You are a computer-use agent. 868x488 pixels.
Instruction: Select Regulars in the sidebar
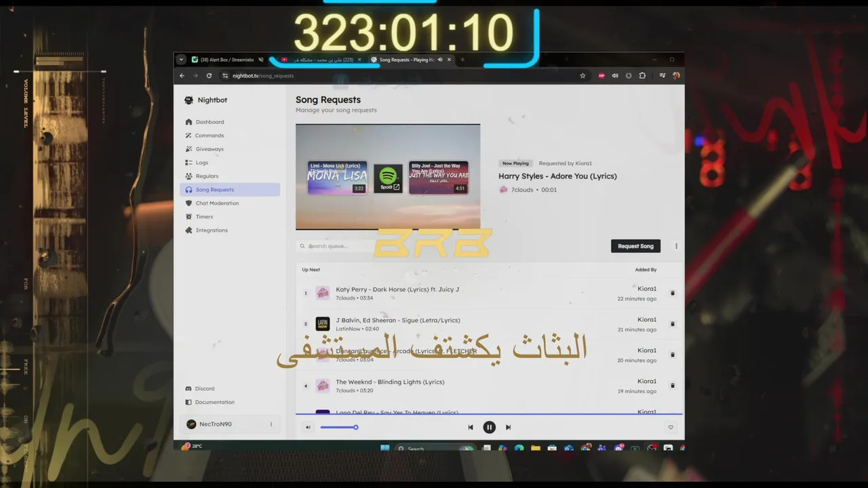coord(230,176)
